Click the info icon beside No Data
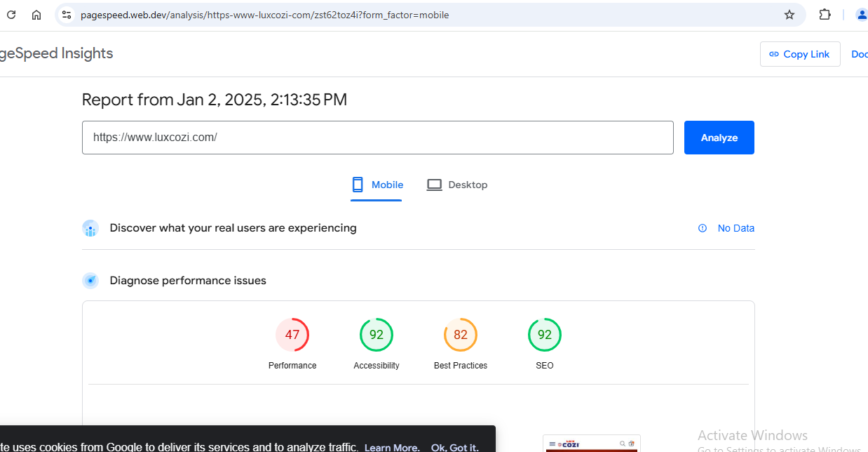Viewport: 868px width, 452px height. click(703, 228)
